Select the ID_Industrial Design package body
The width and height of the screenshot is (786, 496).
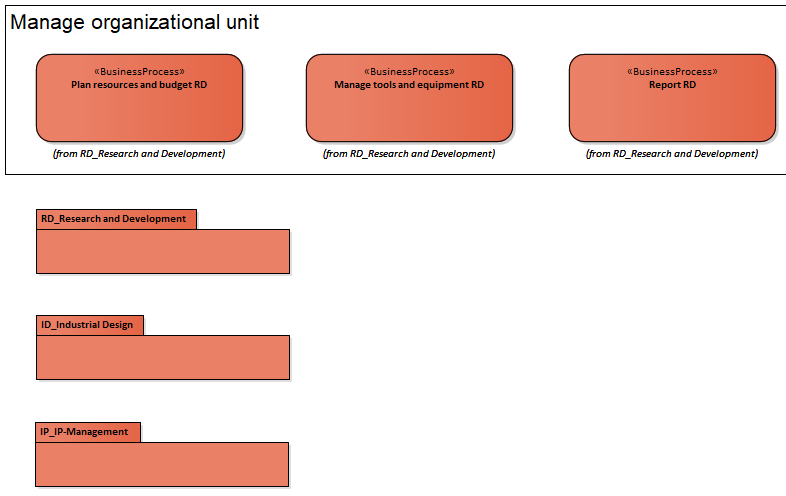[x=162, y=357]
